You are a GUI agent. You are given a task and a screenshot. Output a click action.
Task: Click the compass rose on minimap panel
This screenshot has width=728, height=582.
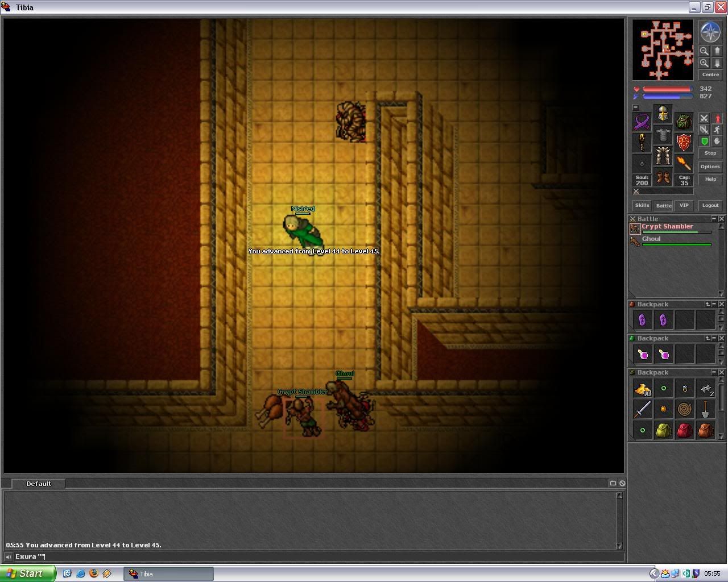[x=710, y=32]
